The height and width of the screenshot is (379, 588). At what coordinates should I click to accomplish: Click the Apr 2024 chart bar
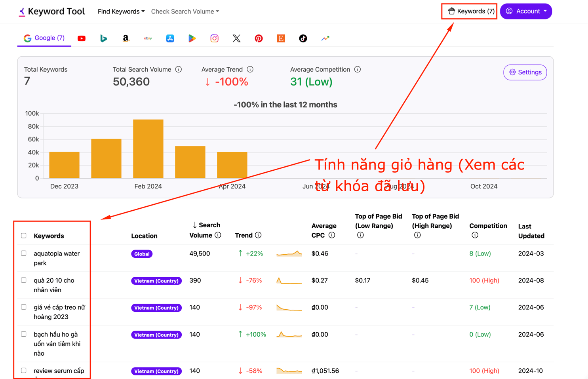tap(232, 165)
